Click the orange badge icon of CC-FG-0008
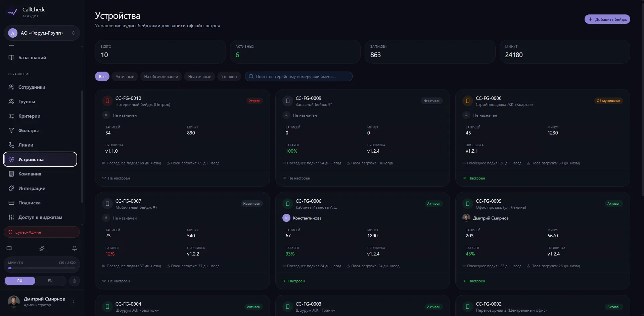 pyautogui.click(x=468, y=101)
